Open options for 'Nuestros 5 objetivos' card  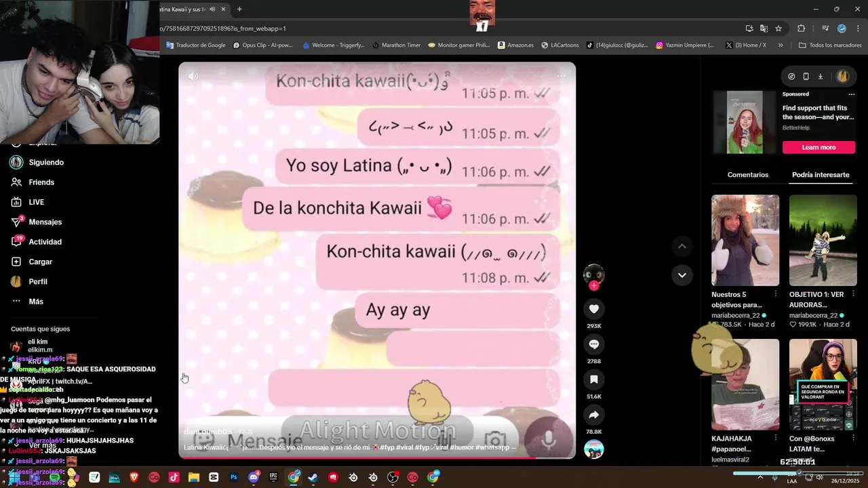[776, 294]
